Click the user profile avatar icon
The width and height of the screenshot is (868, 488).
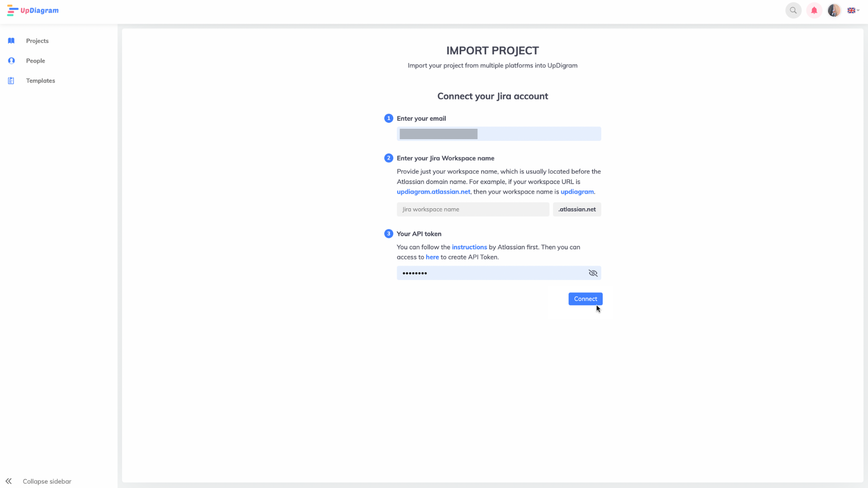(x=834, y=10)
